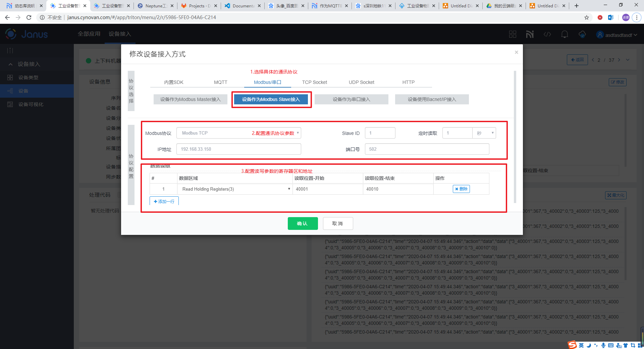
Task: Click the IP地址 input field
Action: pos(239,149)
